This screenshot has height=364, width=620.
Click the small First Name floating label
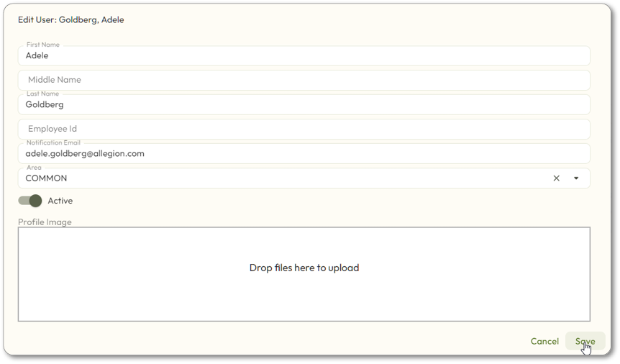tap(43, 45)
